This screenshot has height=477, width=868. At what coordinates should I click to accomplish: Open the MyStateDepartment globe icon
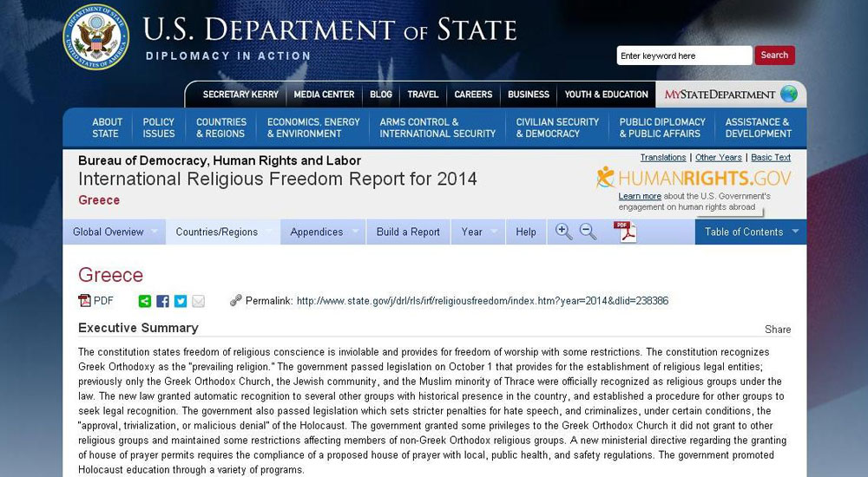pos(789,94)
